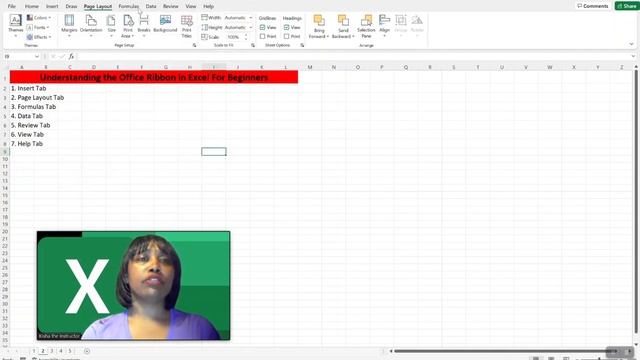This screenshot has width=640, height=360.
Task: Switch to the Formulas tab
Action: 129,6
